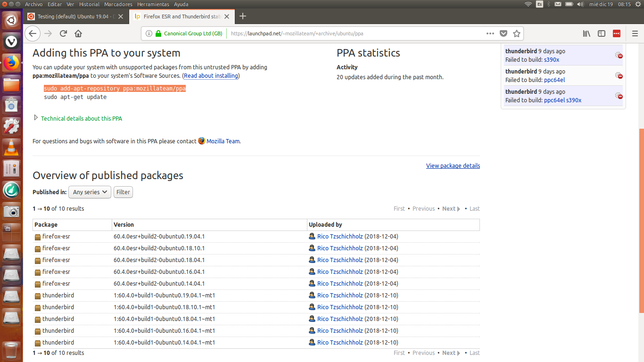Bookmark this page with the star icon
This screenshot has width=644, height=362.
(x=516, y=33)
